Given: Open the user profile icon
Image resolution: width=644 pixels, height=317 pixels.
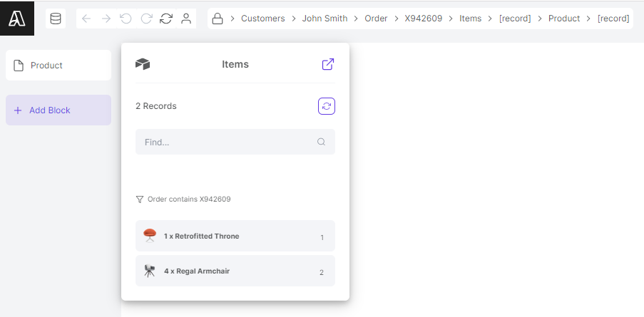Looking at the screenshot, I should pyautogui.click(x=186, y=19).
